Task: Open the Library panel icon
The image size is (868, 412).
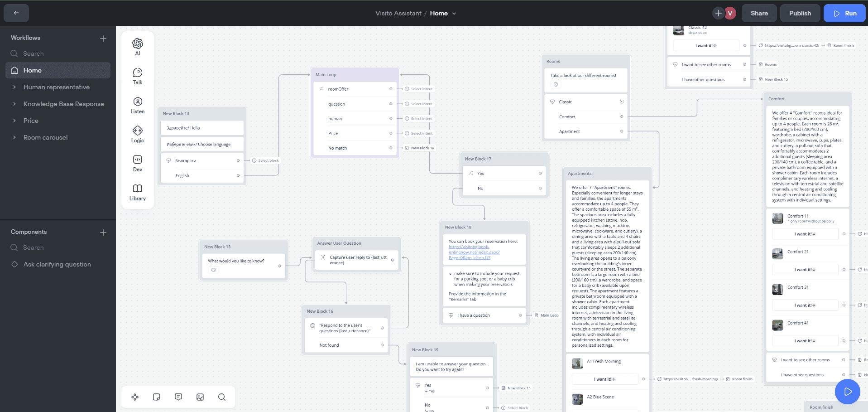Action: (138, 192)
